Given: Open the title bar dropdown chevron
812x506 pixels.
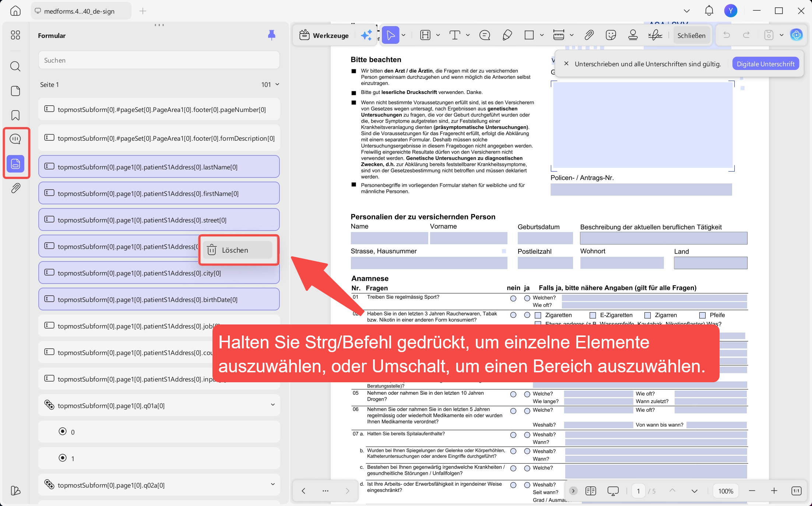Looking at the screenshot, I should click(x=687, y=11).
